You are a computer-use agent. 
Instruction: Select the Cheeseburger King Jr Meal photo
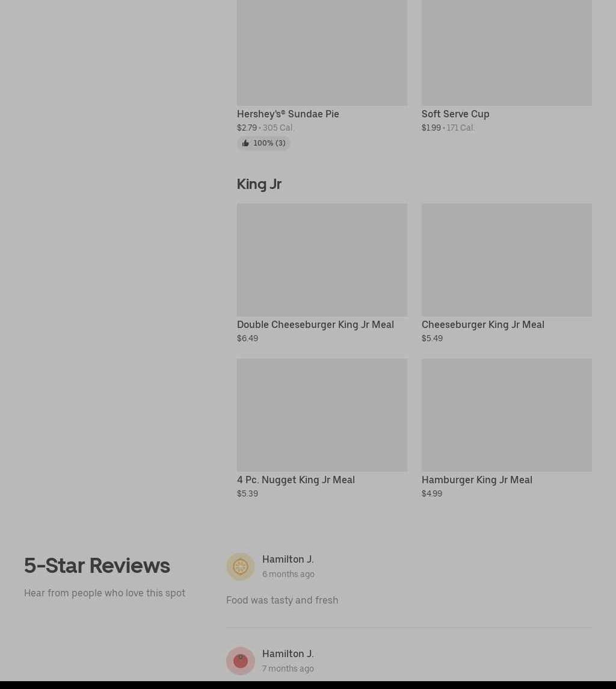click(x=507, y=260)
